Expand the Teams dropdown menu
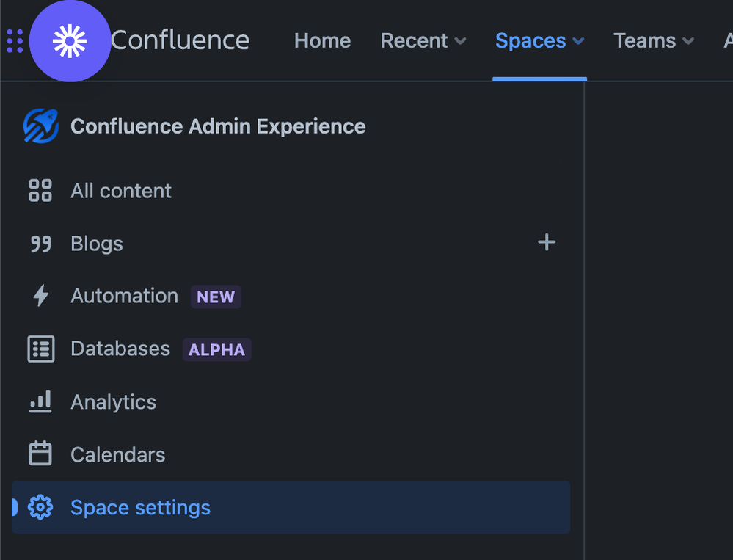 tap(653, 41)
